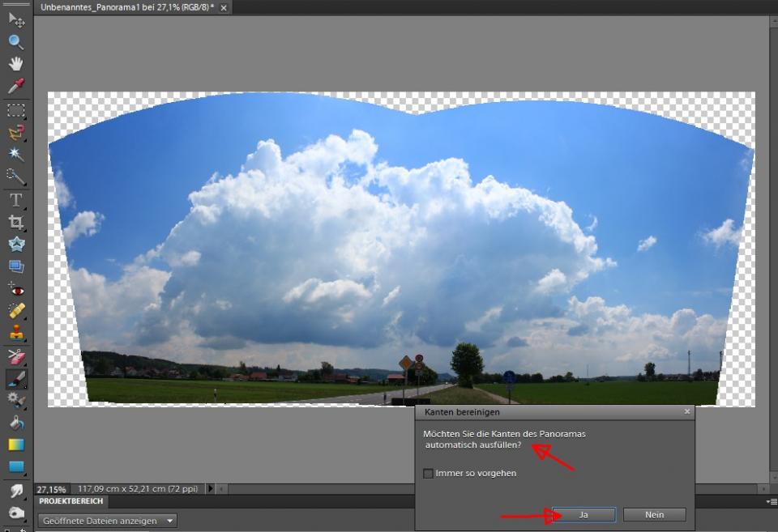This screenshot has height=532, width=778.
Task: Expand the status bar info arrow
Action: [x=211, y=489]
